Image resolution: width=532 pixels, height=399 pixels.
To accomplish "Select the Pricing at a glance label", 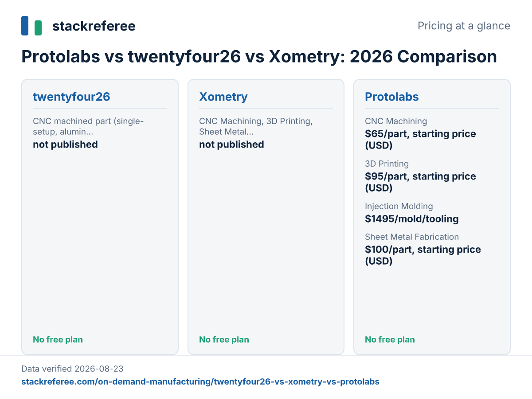I will coord(464,26).
